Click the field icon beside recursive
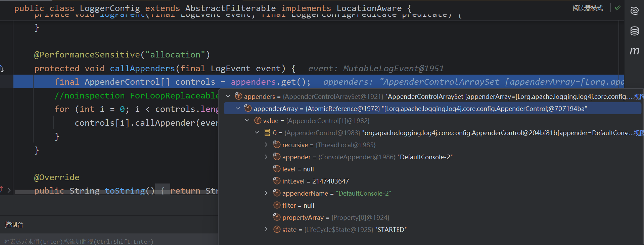 tap(277, 145)
